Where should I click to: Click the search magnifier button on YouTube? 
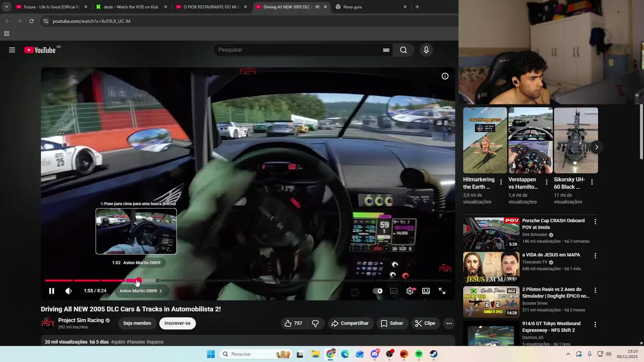point(404,50)
